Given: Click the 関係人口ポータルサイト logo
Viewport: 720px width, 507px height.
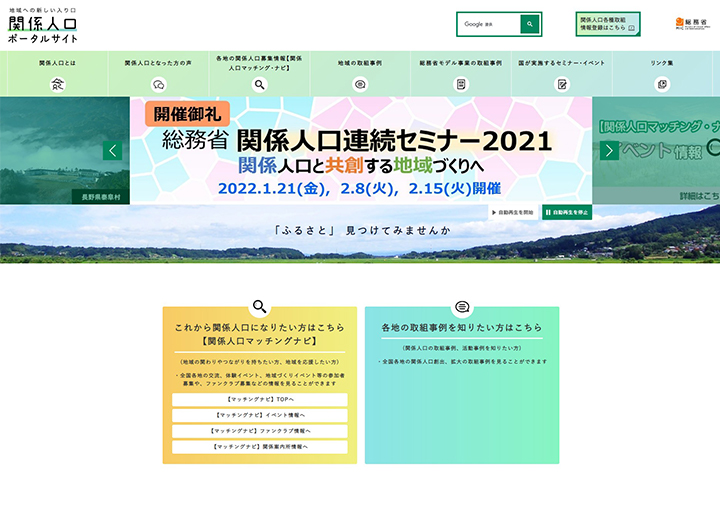Looking at the screenshot, I should 43,26.
